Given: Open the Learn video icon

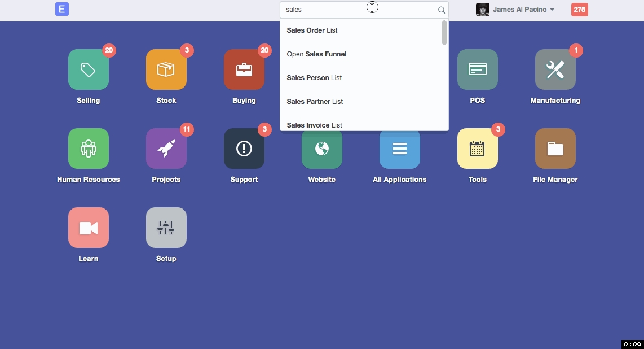Looking at the screenshot, I should (x=89, y=228).
